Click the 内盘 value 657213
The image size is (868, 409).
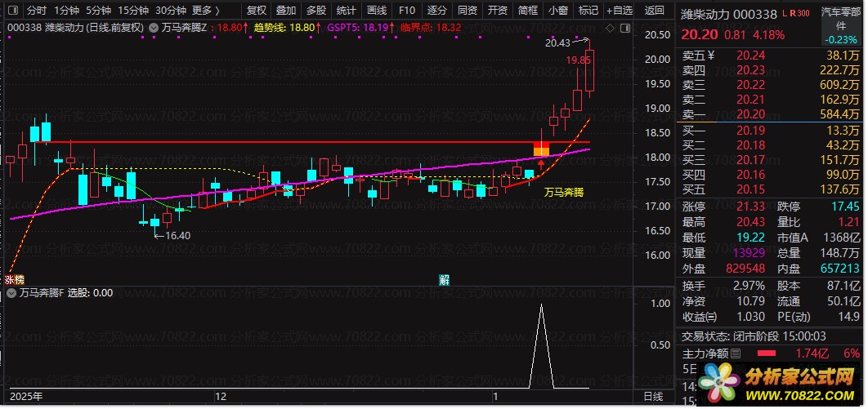click(x=839, y=269)
